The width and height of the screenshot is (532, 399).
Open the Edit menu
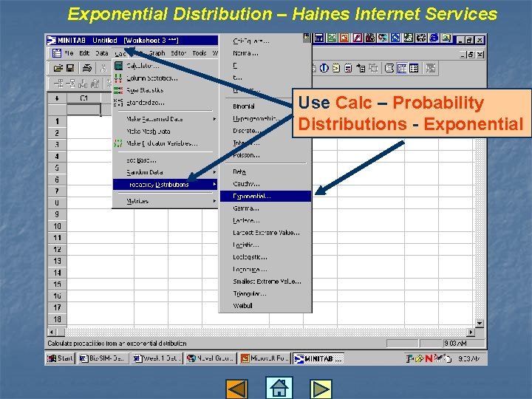(84, 53)
